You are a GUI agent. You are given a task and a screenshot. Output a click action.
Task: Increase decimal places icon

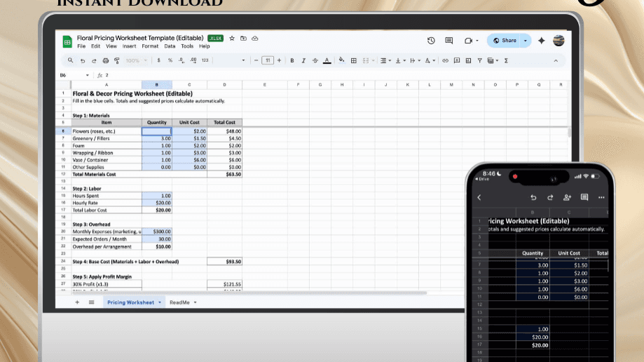pos(193,60)
